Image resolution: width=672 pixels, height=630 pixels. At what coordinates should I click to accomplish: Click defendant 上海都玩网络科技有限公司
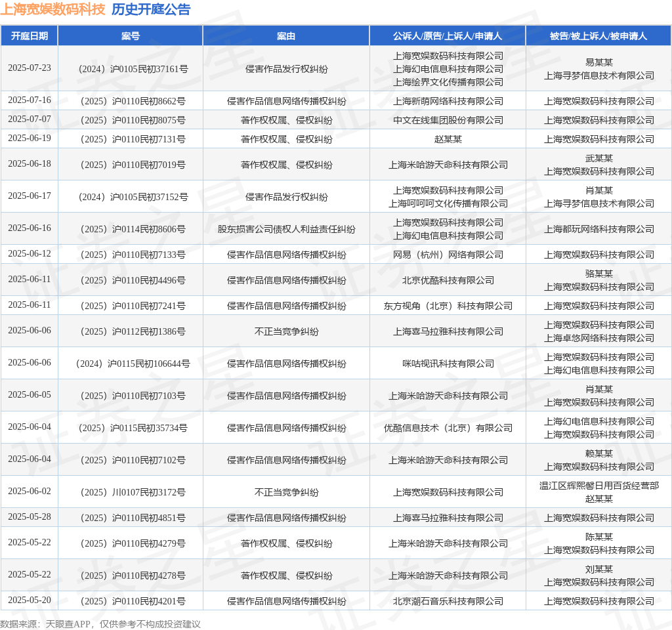point(599,229)
